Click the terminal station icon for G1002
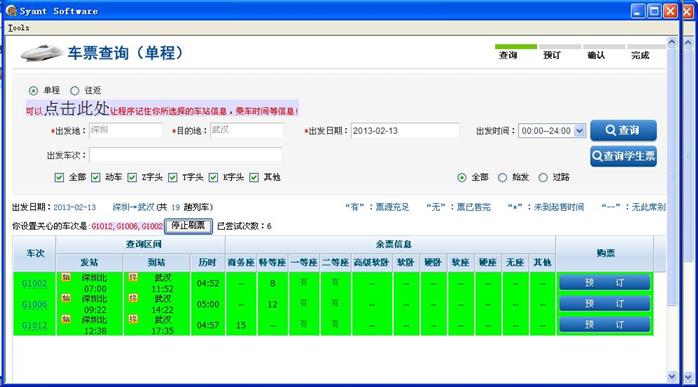The image size is (698, 387). tap(133, 277)
